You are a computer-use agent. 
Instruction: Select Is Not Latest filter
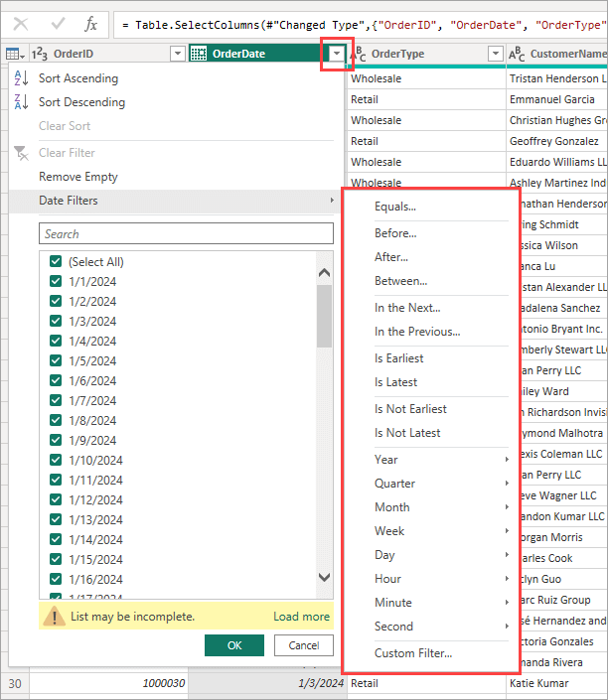point(407,433)
